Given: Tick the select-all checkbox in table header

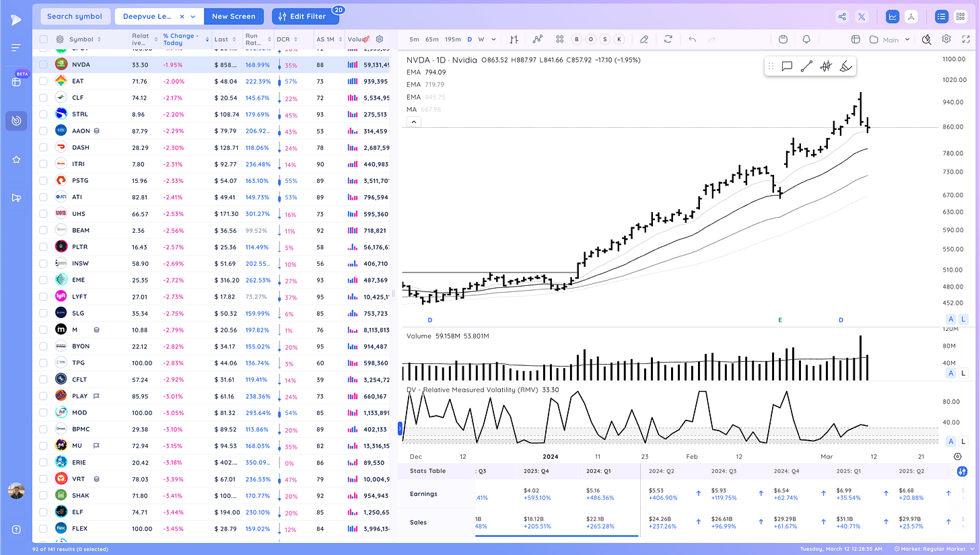Looking at the screenshot, I should 43,39.
